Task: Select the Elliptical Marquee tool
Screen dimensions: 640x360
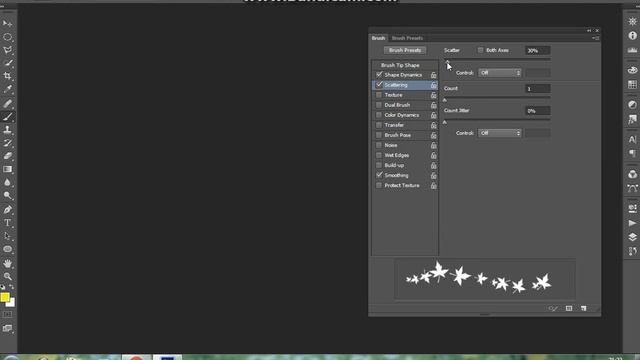Action: [x=7, y=37]
